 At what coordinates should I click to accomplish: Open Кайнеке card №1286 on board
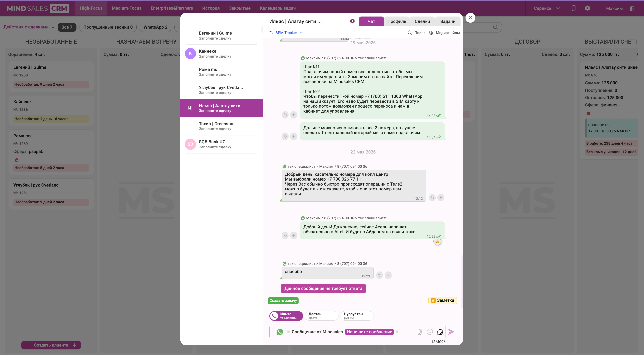[x=51, y=111]
